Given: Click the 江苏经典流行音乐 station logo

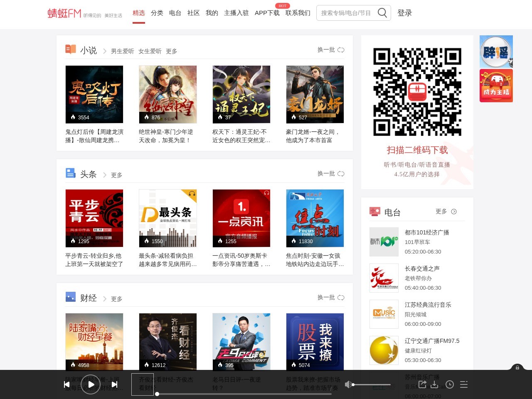Looking at the screenshot, I should (x=384, y=314).
